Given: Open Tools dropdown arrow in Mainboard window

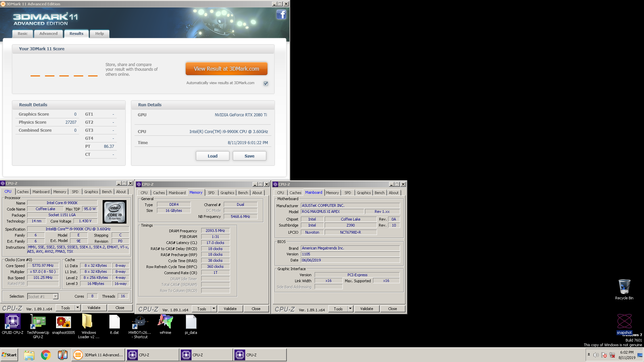Looking at the screenshot, I should coord(350,309).
